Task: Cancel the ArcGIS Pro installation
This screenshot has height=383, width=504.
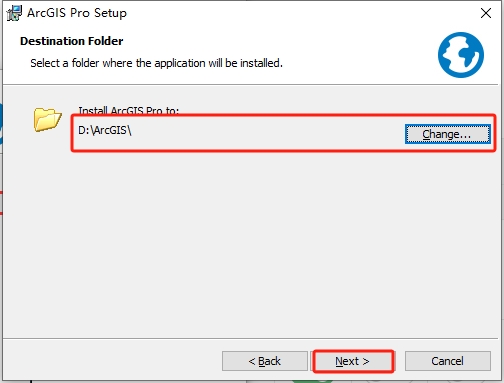Action: tap(447, 361)
